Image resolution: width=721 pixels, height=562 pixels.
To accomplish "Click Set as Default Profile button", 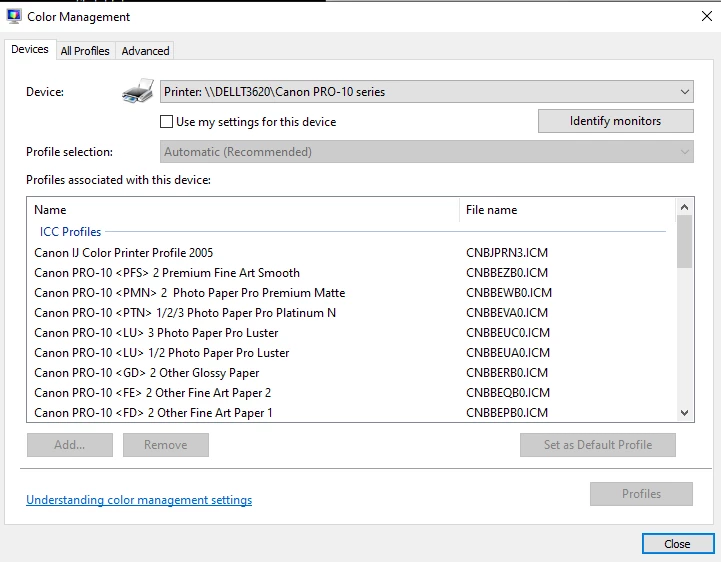I will pyautogui.click(x=598, y=445).
